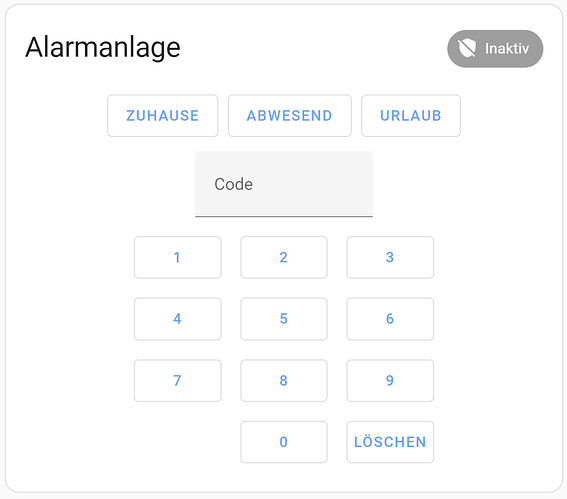Clear the code with LÖSCHEN
Screen dimensions: 567x499
[x=390, y=442]
